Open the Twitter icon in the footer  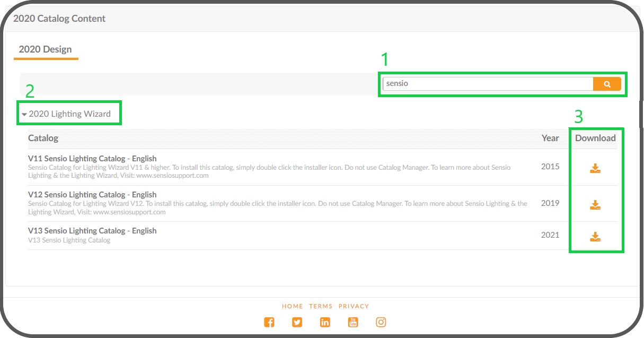click(297, 322)
